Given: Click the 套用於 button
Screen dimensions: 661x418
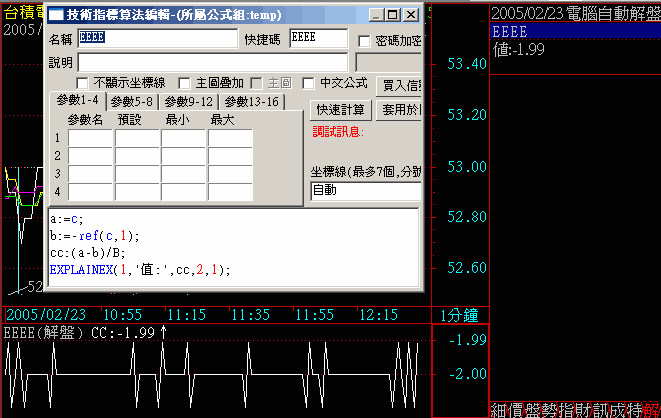Looking at the screenshot, I should [399, 109].
